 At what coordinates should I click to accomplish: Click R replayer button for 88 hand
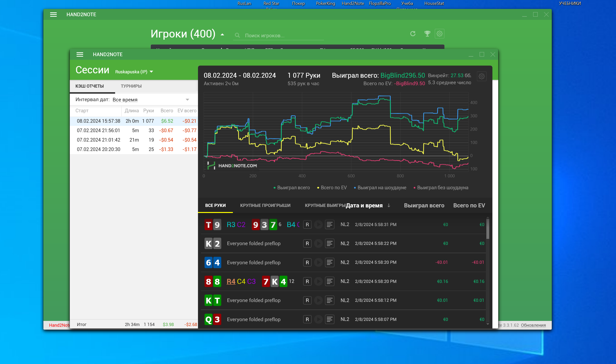click(x=307, y=281)
